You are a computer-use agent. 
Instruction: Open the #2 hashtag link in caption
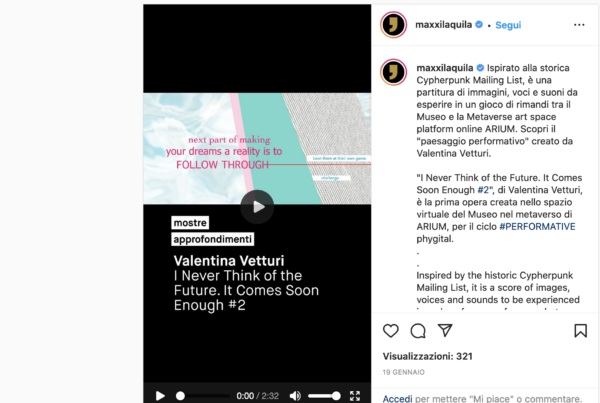click(x=483, y=190)
